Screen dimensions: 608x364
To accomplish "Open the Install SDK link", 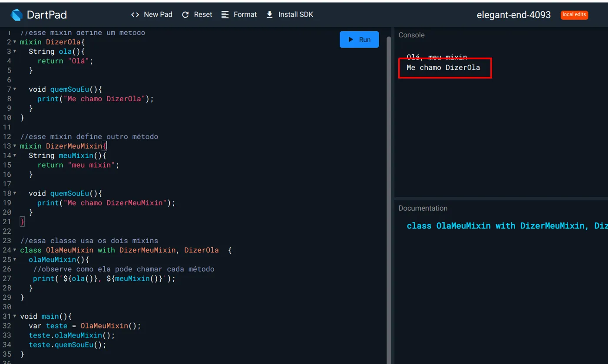I will (x=289, y=14).
